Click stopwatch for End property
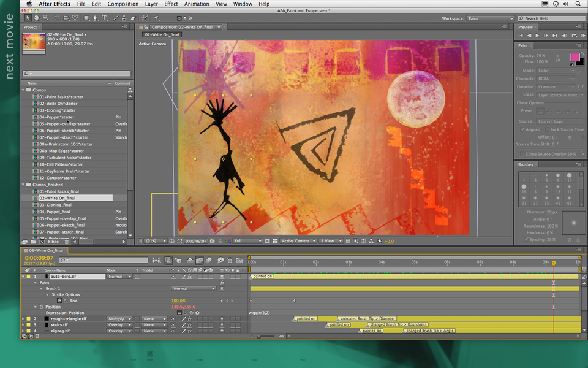Viewport: 588px width, 368px height. [59, 301]
